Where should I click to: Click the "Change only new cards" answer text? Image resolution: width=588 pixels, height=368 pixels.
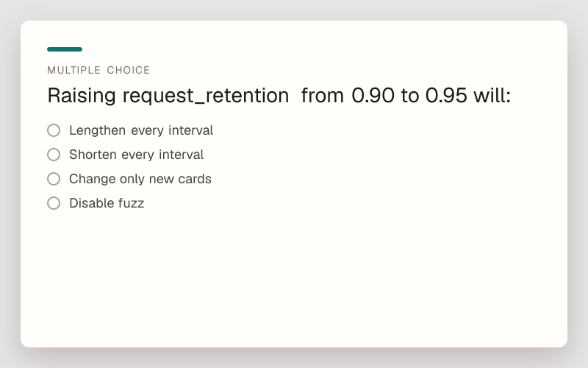(x=140, y=179)
